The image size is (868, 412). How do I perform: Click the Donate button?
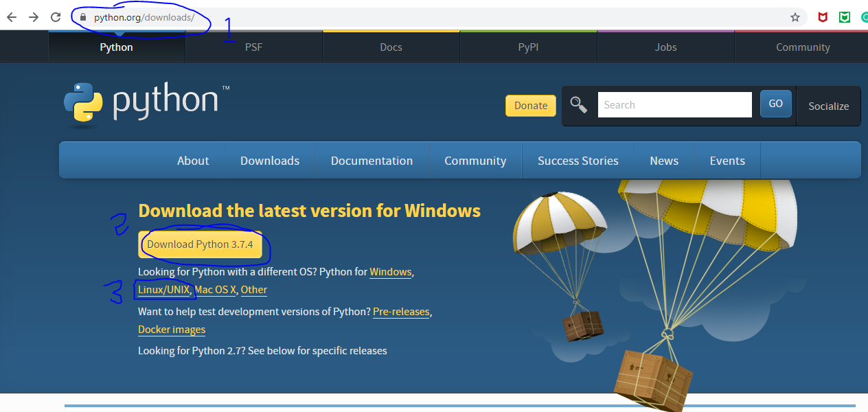click(x=531, y=105)
